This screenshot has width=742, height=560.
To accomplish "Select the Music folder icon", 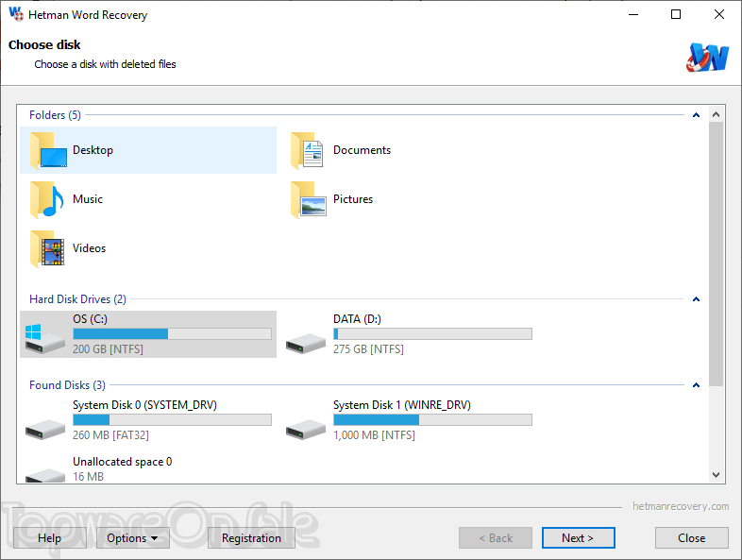I will tap(47, 200).
